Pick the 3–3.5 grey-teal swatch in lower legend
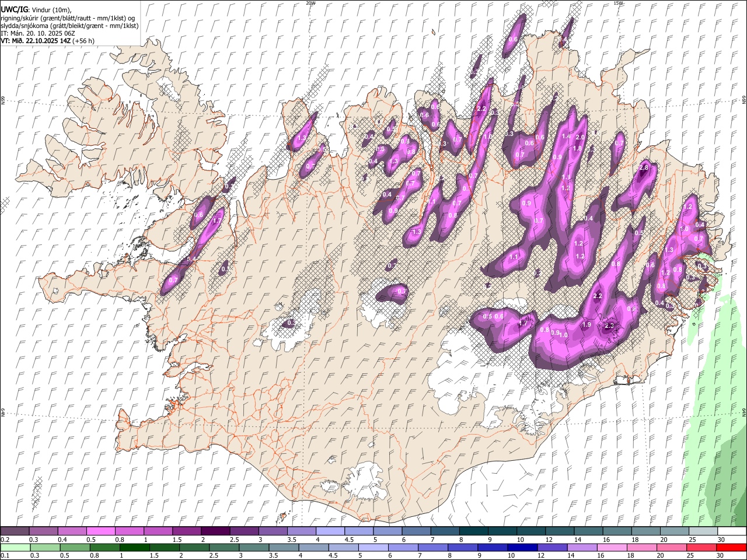 pyautogui.click(x=253, y=548)
